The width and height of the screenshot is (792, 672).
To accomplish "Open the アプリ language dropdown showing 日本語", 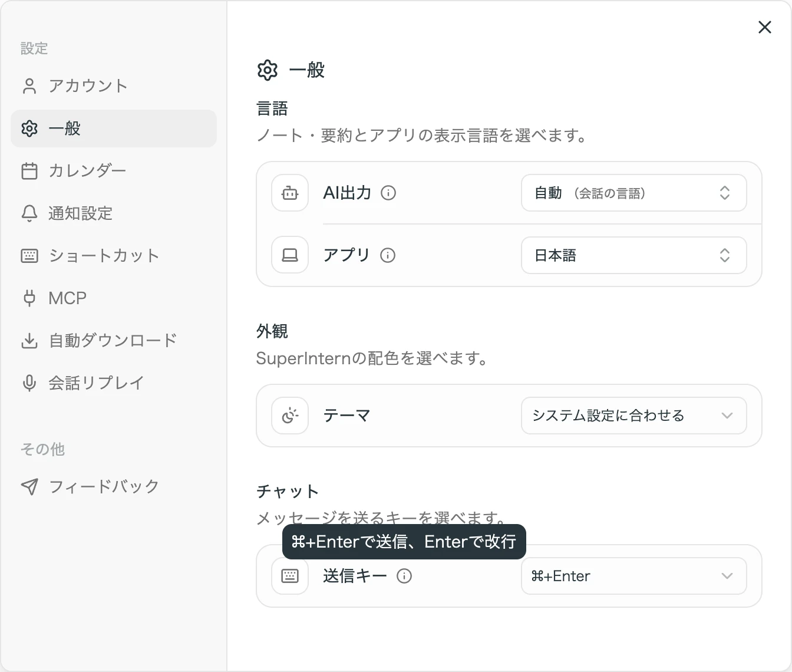I will [x=634, y=255].
